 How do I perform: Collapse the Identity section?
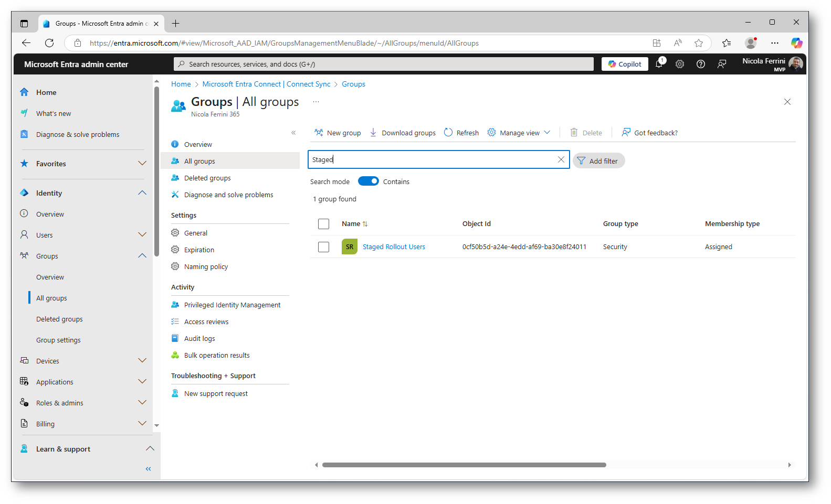142,193
